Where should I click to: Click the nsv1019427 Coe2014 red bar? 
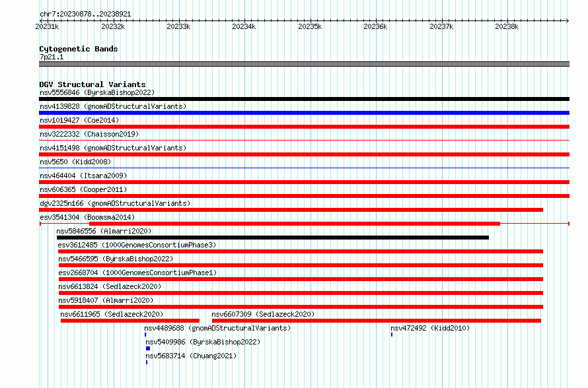tap(304, 127)
